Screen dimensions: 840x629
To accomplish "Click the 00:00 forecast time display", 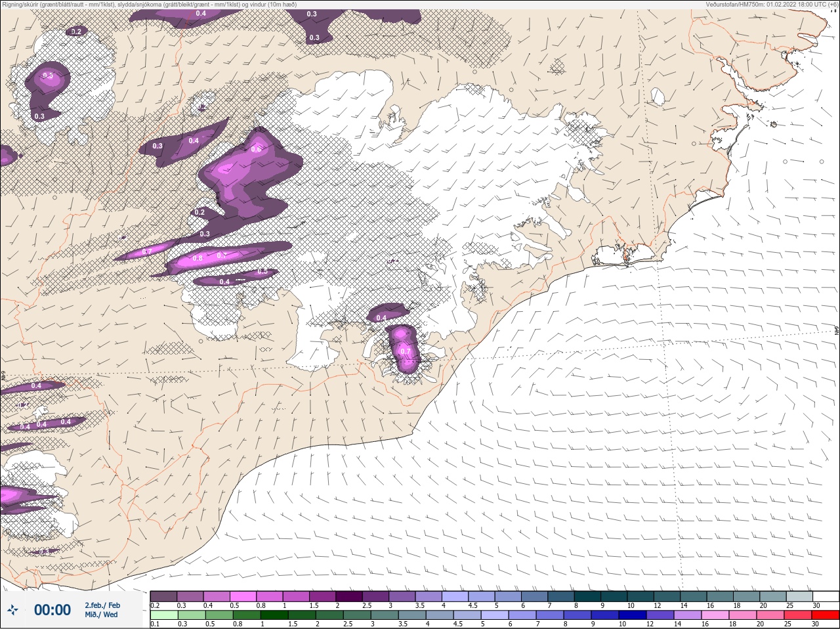I will [x=52, y=610].
